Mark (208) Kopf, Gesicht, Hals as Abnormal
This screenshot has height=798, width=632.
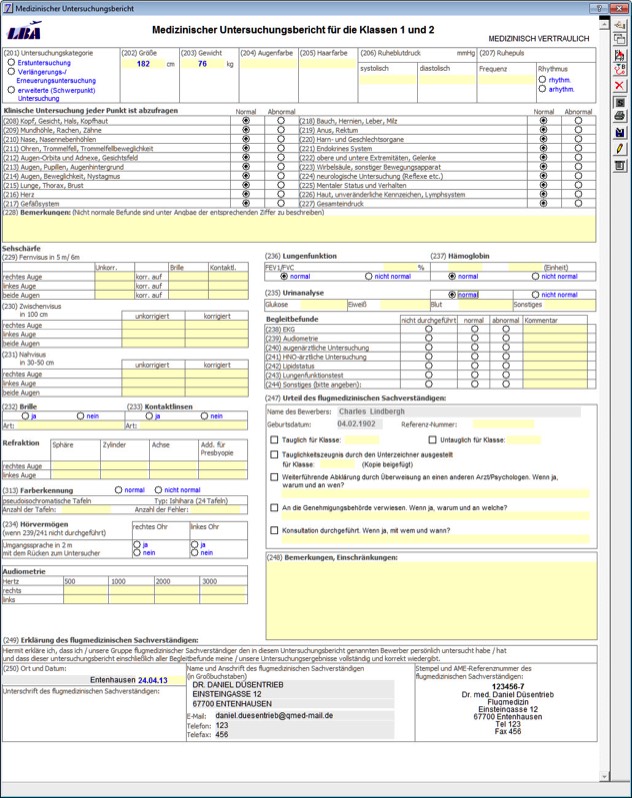tap(281, 121)
